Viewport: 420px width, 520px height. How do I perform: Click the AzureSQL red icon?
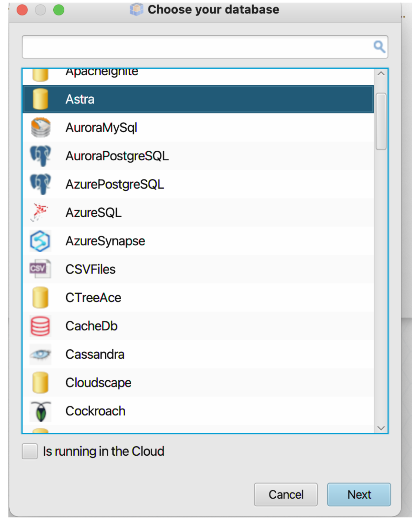39,212
